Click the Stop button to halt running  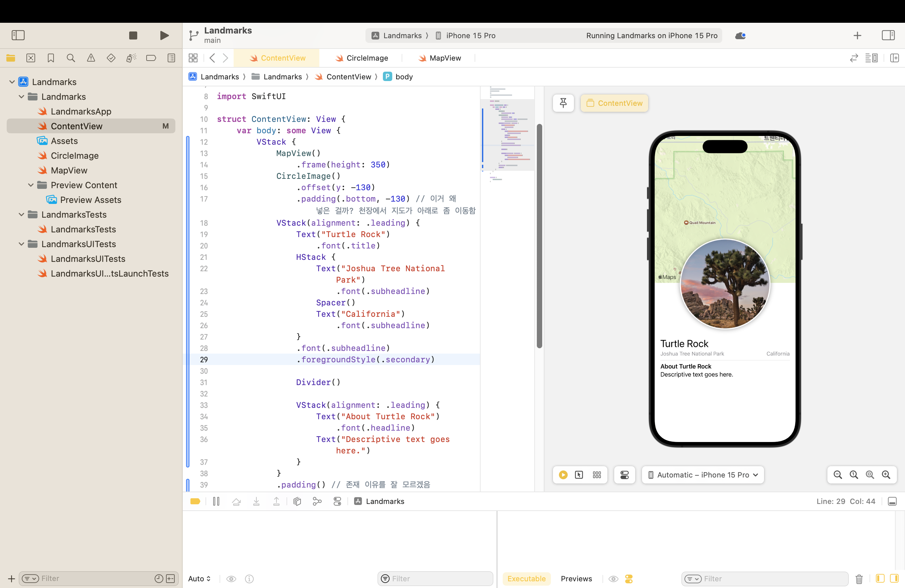tap(133, 35)
